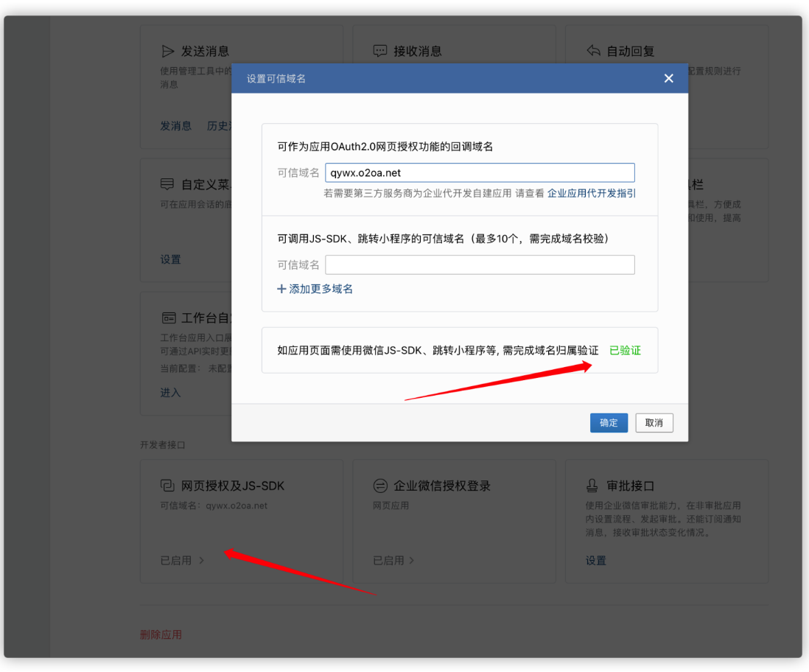Click the 发消息 link under 发送消息
The height and width of the screenshot is (672, 809).
pos(175,126)
